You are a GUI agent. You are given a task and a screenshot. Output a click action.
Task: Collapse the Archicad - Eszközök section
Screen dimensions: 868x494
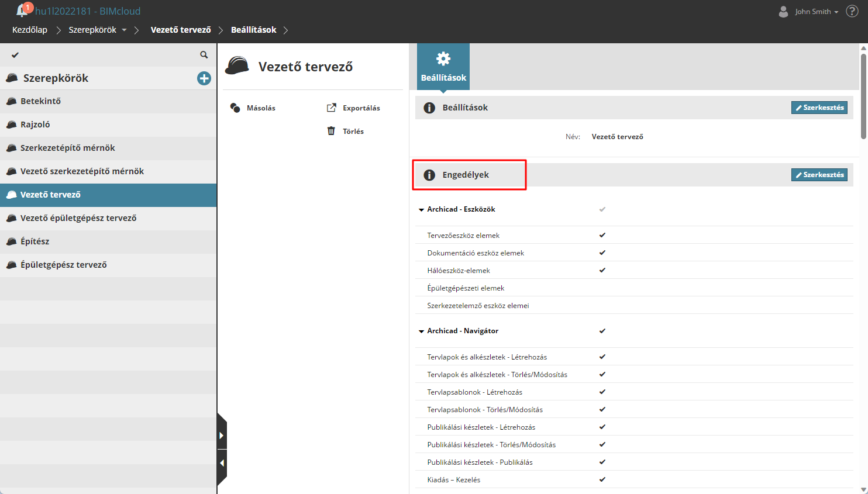(x=421, y=210)
